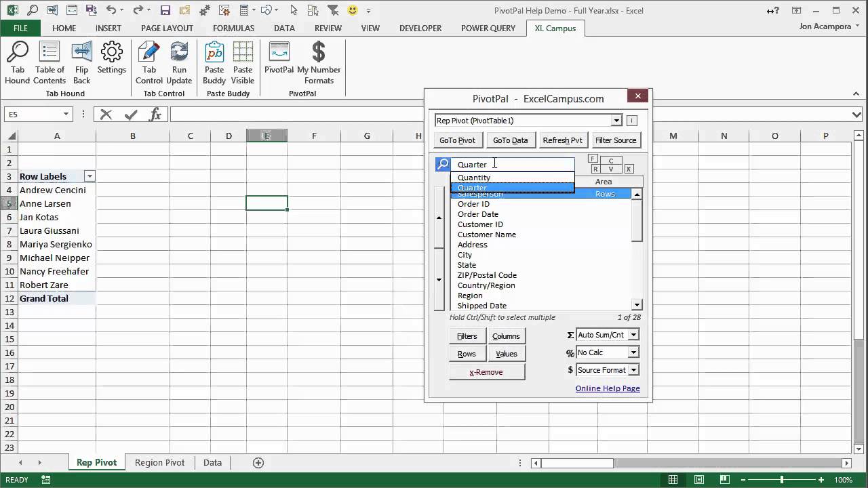Click the select objects pointer icon

coord(294,10)
